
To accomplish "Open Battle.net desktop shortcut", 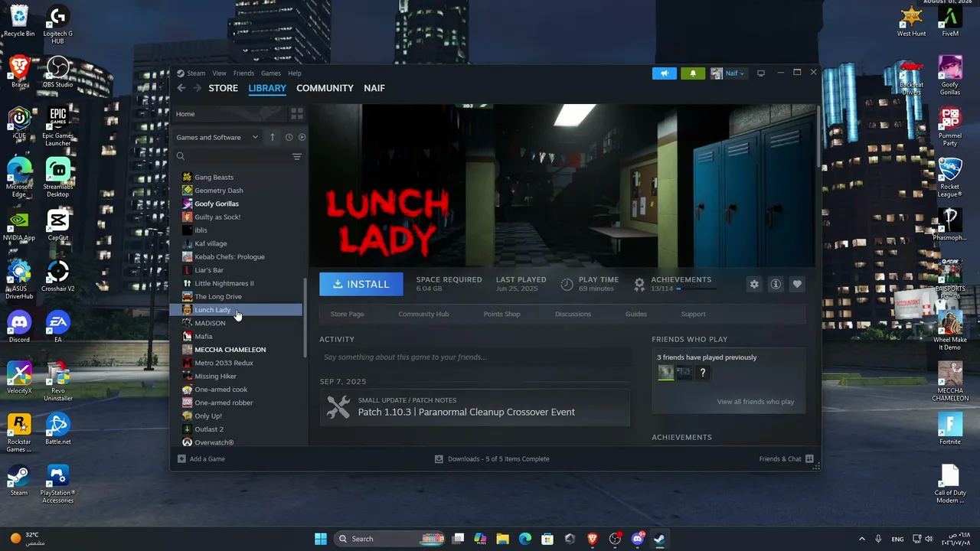I will coord(57,429).
